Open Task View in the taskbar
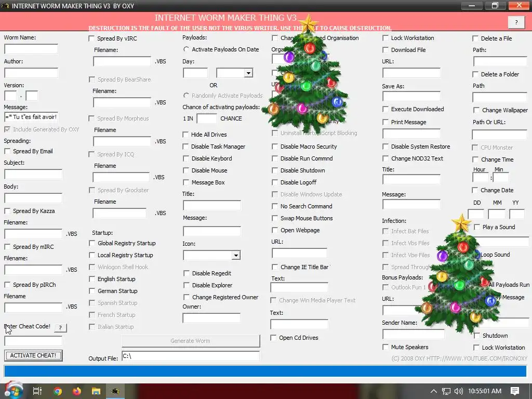The width and height of the screenshot is (532, 399). click(37, 391)
